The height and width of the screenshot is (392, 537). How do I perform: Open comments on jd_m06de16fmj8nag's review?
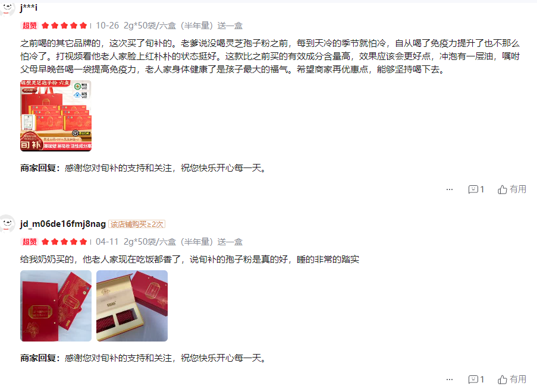click(476, 380)
